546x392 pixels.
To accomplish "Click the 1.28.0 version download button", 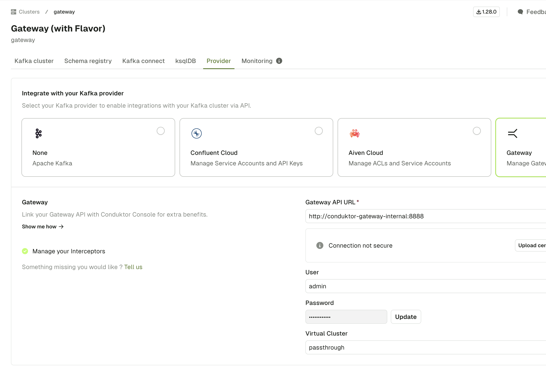I will tap(486, 12).
